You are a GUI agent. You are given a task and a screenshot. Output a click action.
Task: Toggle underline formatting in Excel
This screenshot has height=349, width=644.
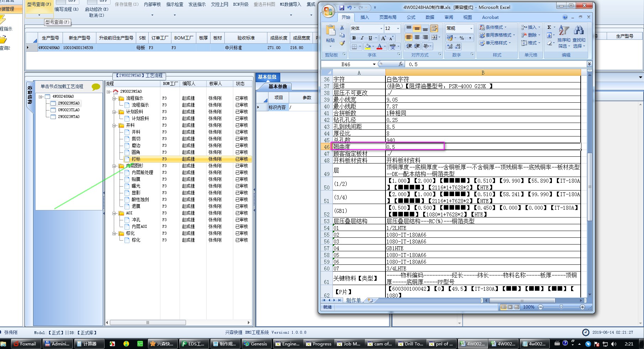point(370,38)
